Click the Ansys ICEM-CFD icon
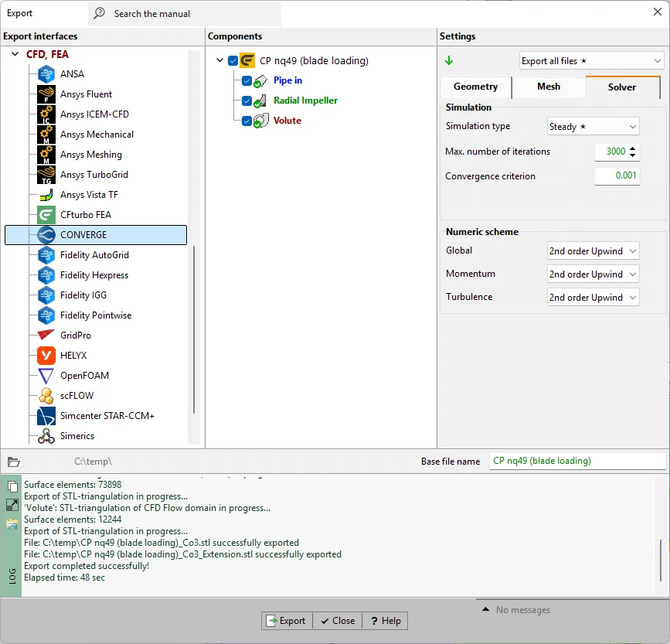The height and width of the screenshot is (644, 670). (x=46, y=114)
